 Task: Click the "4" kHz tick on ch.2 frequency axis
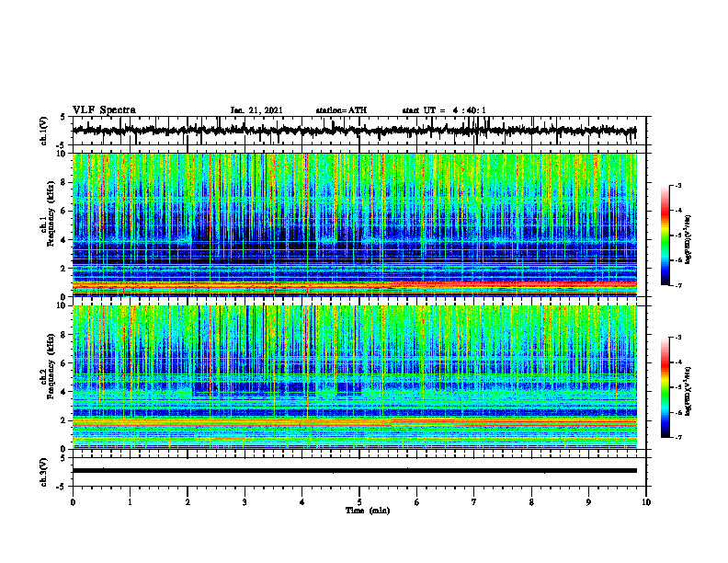pos(63,393)
